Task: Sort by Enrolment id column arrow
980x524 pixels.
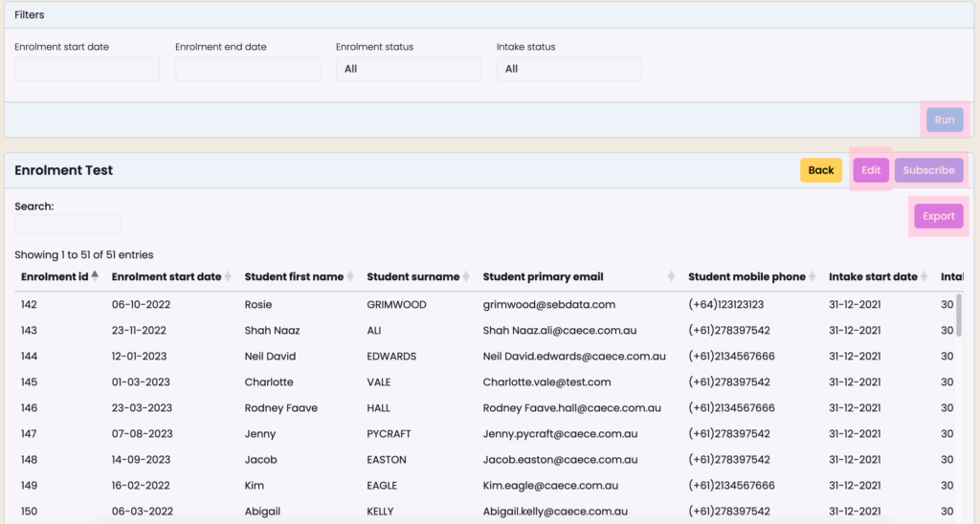Action: coord(95,276)
